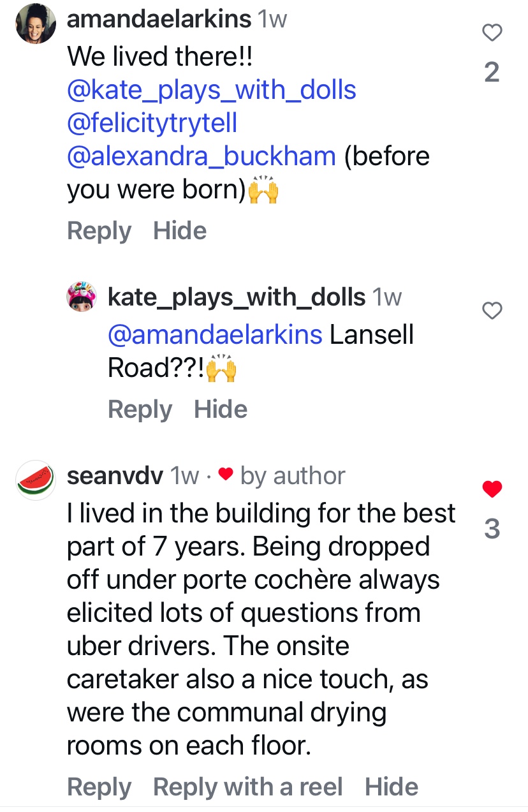
Task: Unlike seanvdv's comment via red heart
Action: tap(492, 489)
